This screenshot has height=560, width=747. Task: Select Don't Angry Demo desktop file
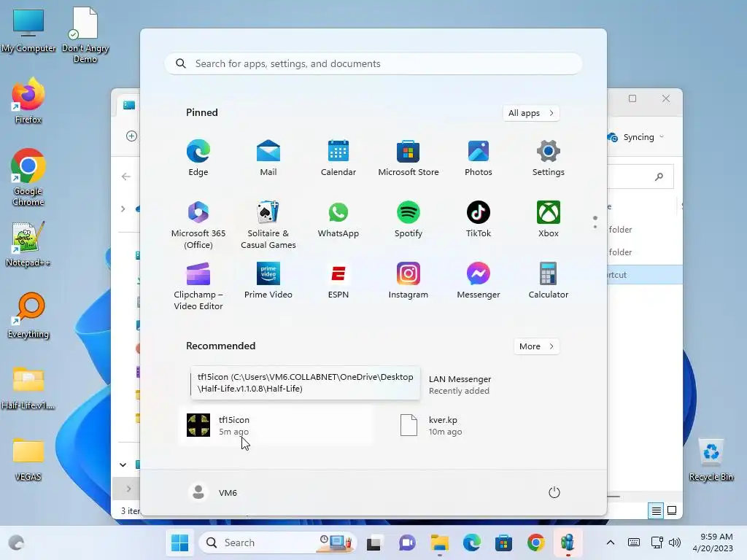(x=85, y=35)
